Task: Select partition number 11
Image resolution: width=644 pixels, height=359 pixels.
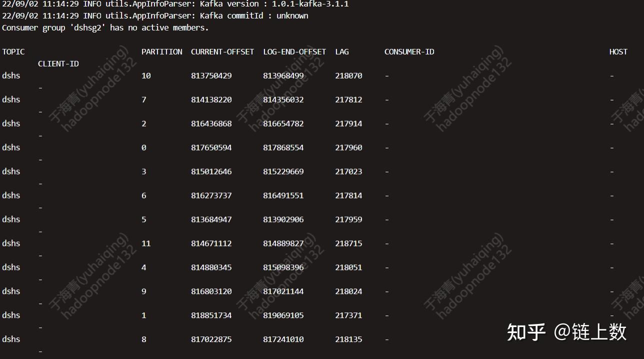Action: (x=146, y=243)
